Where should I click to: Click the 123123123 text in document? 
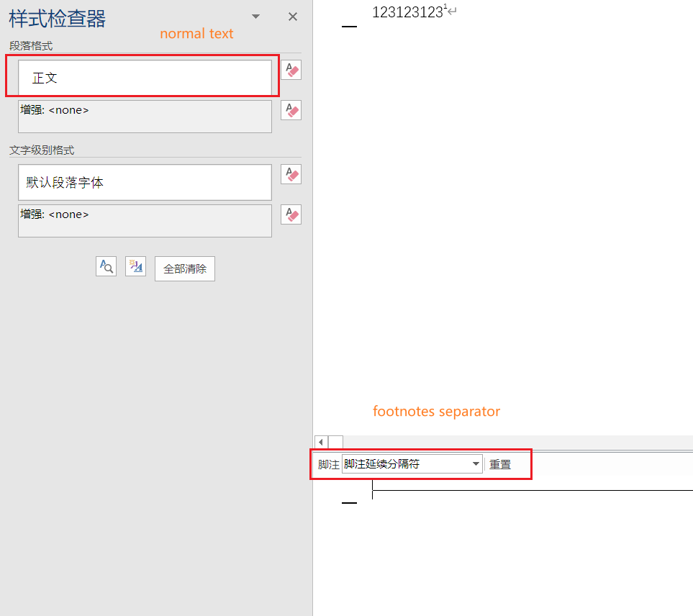[407, 12]
